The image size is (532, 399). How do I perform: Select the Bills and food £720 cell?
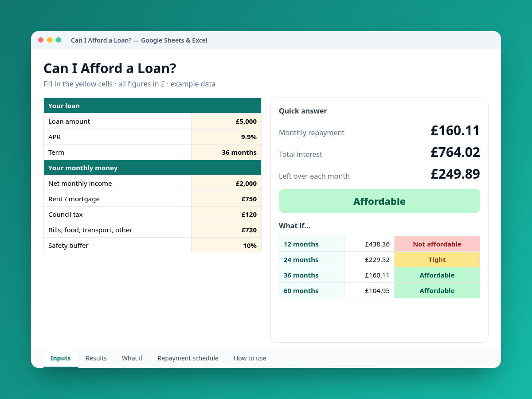[x=226, y=230]
